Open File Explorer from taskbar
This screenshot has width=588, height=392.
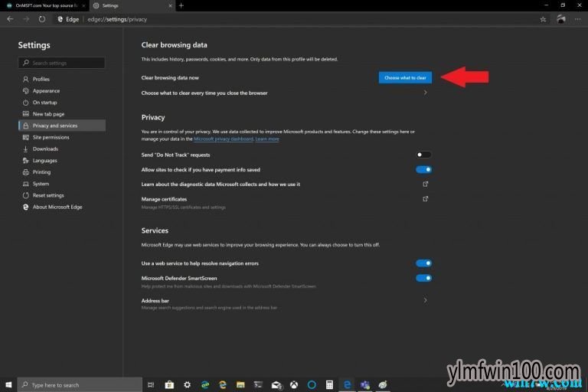coord(240,385)
